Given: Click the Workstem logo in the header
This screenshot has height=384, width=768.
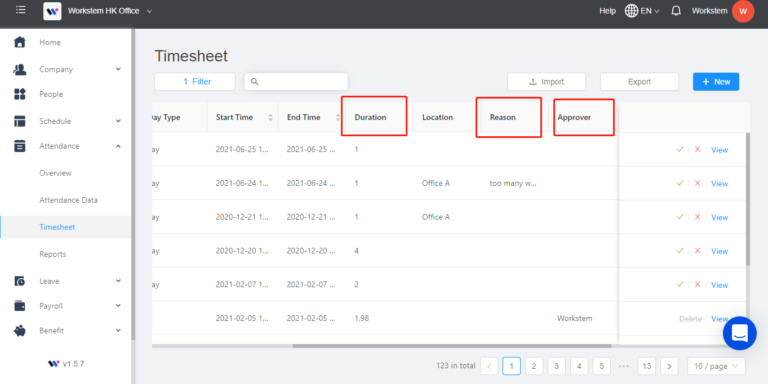Looking at the screenshot, I should 52,11.
